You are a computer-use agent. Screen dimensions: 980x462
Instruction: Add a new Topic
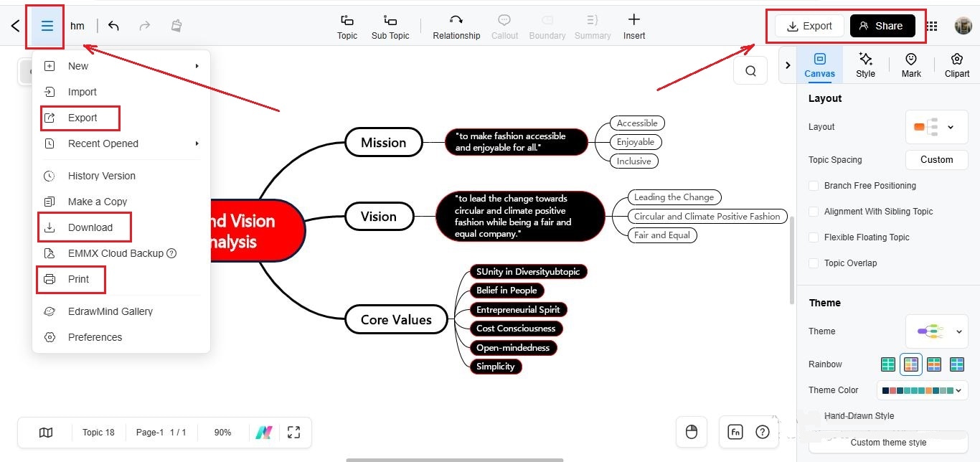click(x=347, y=27)
